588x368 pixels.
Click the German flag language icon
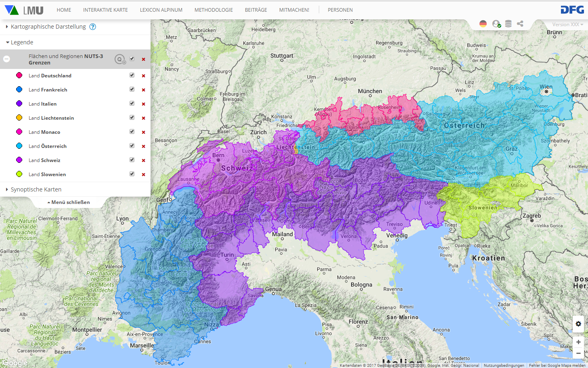[483, 24]
